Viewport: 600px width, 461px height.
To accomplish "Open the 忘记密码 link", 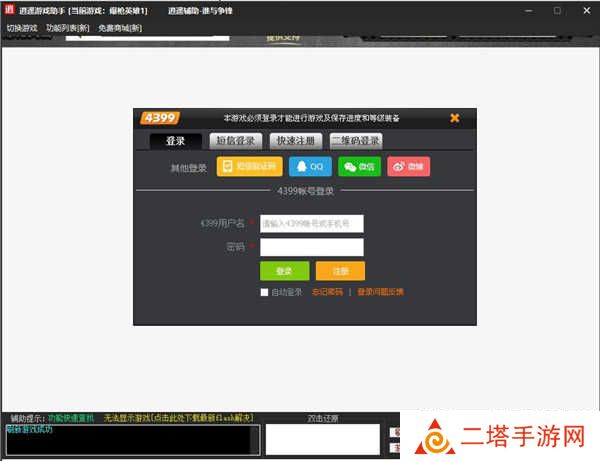I will (327, 292).
